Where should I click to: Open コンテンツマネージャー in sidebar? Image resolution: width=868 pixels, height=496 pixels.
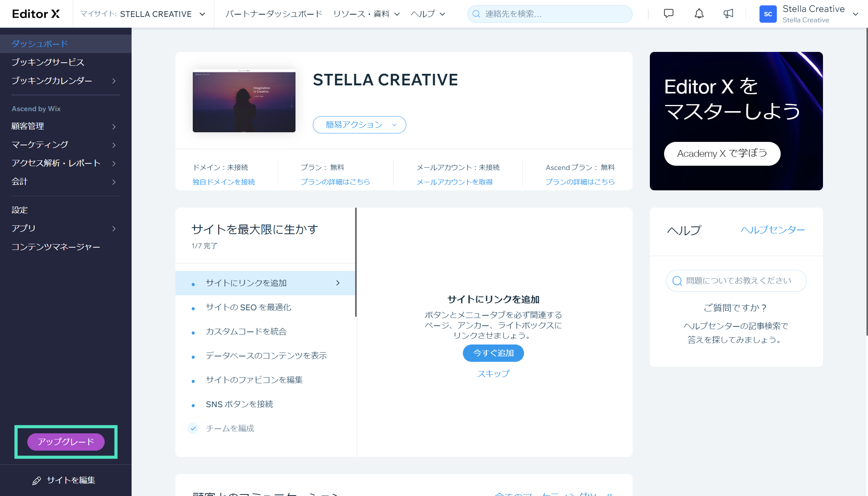pos(66,247)
